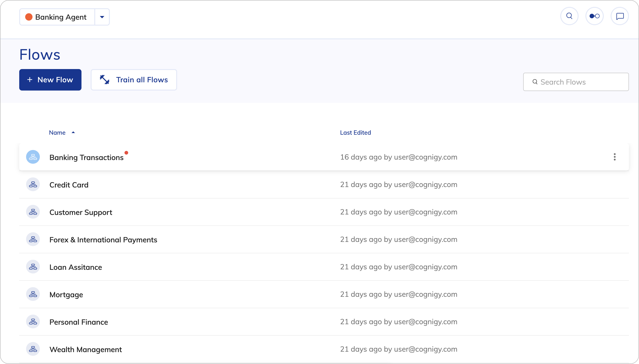Toggle the expert mode switch icon

[594, 16]
